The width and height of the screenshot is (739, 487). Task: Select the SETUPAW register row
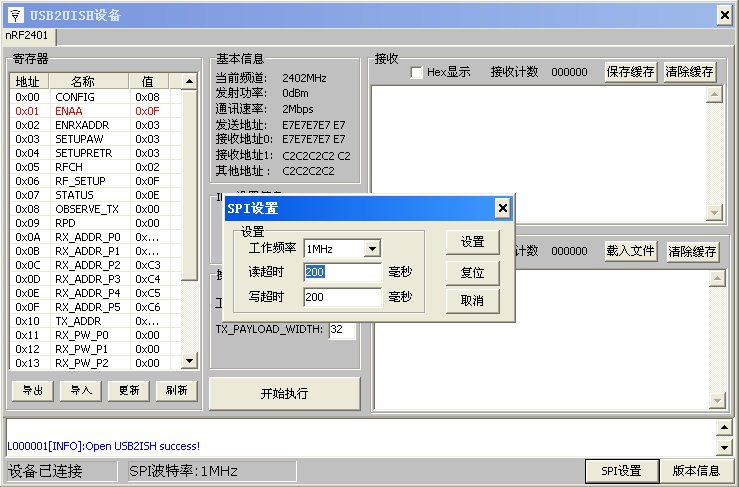coord(95,139)
